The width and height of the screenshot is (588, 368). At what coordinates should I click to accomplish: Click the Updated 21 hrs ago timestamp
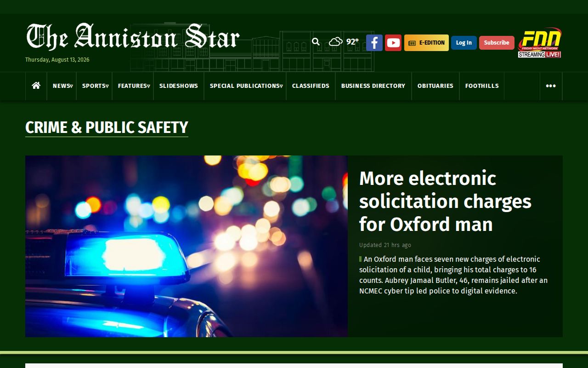coord(385,245)
